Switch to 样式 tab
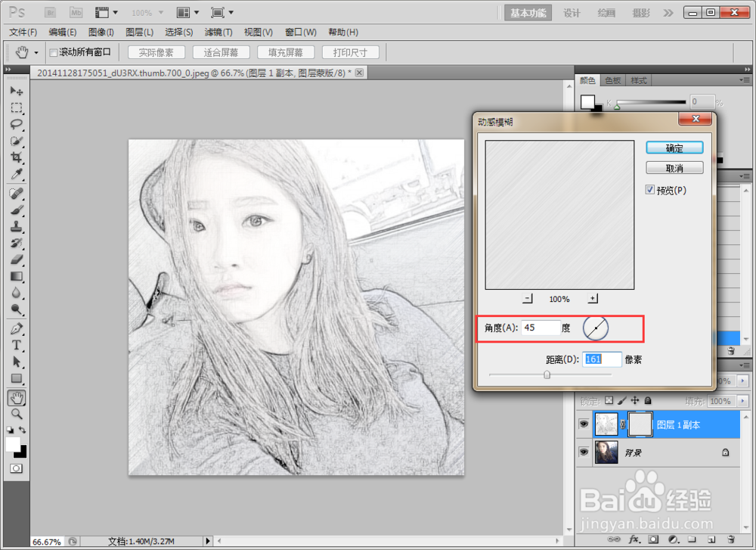This screenshot has width=756, height=550. tap(638, 80)
